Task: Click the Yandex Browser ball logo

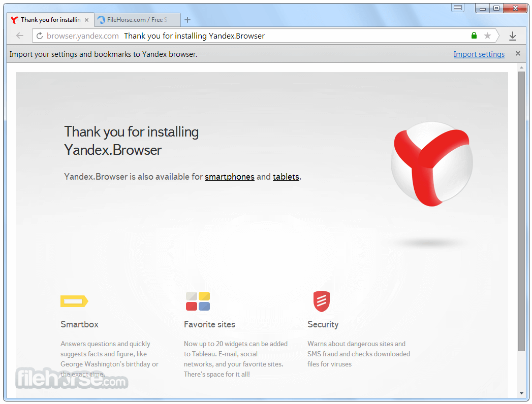Action: tap(431, 164)
